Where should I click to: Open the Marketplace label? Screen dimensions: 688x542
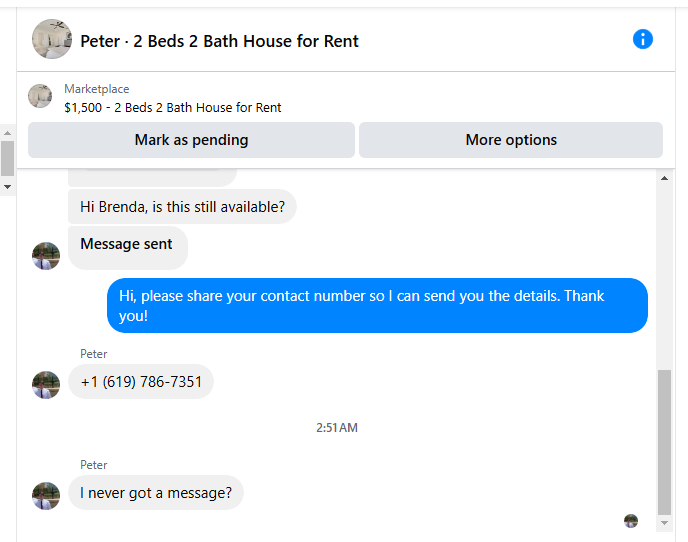(x=97, y=89)
